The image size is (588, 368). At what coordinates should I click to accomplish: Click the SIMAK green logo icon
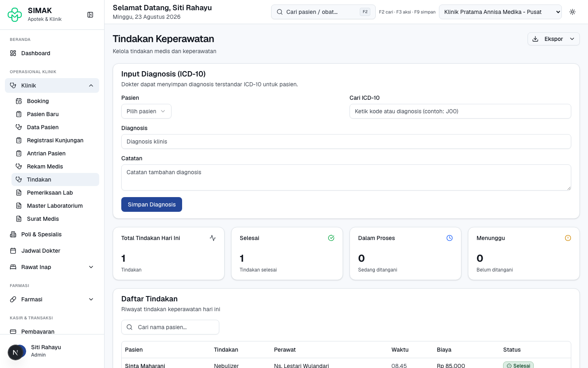(15, 15)
